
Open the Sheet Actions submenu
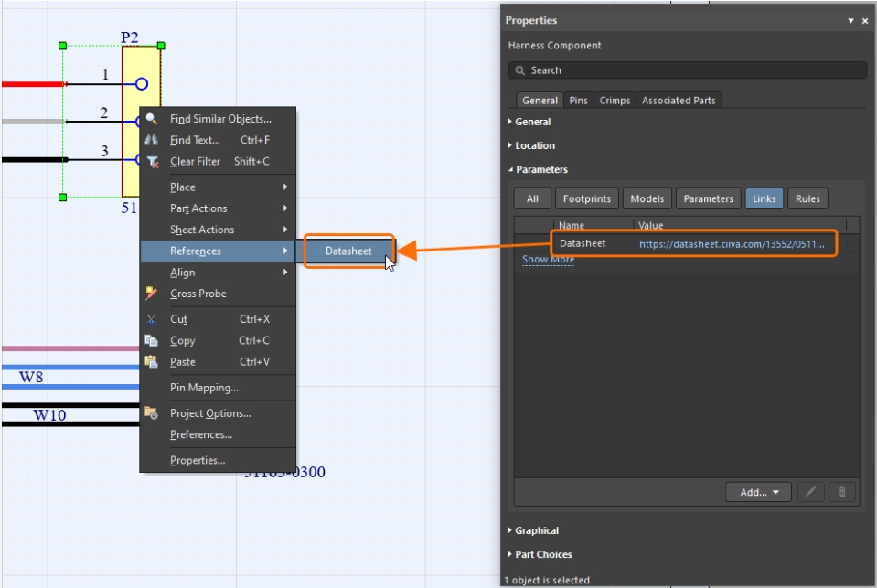(x=219, y=230)
